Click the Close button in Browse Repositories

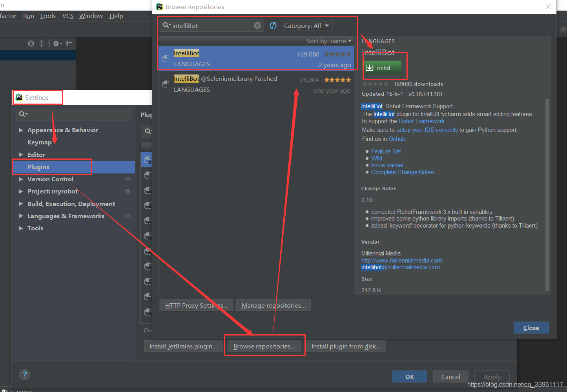(531, 328)
